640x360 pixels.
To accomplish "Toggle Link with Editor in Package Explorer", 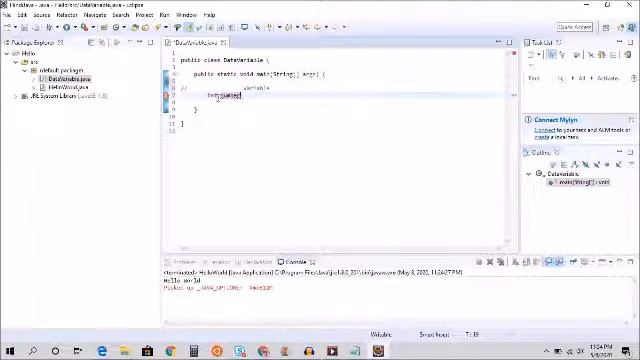I will click(x=102, y=42).
